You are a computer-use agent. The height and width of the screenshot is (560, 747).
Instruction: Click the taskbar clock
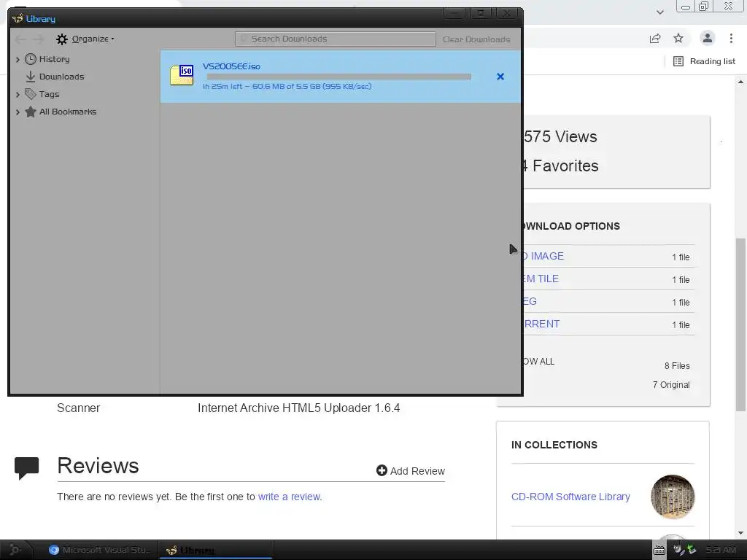tap(721, 550)
